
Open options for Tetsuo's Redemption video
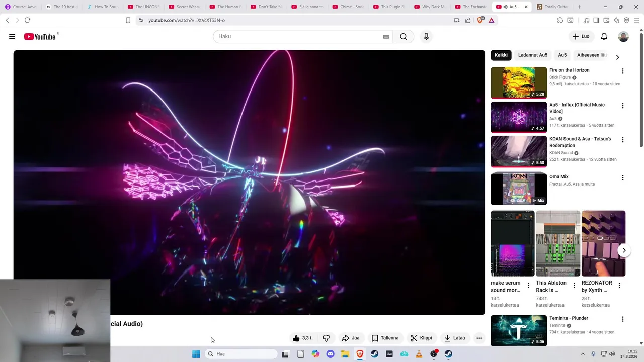coord(623,140)
